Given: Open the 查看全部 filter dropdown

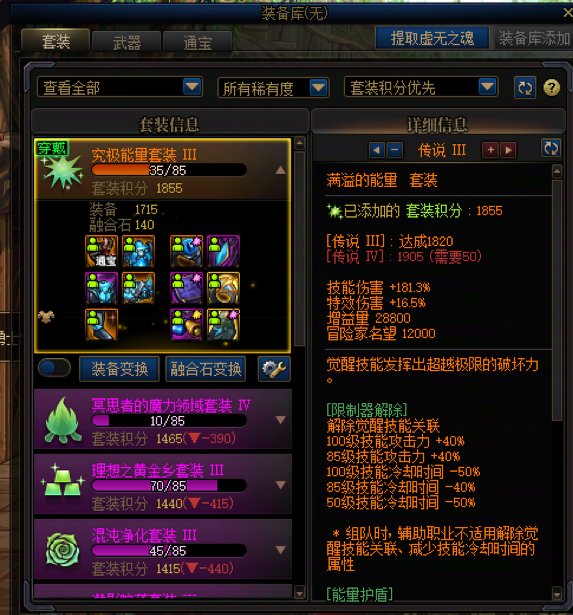Looking at the screenshot, I should 120,87.
